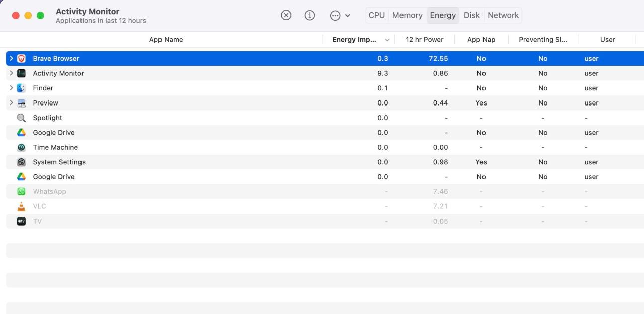Click the 0.44 power value for Preview

(x=440, y=103)
